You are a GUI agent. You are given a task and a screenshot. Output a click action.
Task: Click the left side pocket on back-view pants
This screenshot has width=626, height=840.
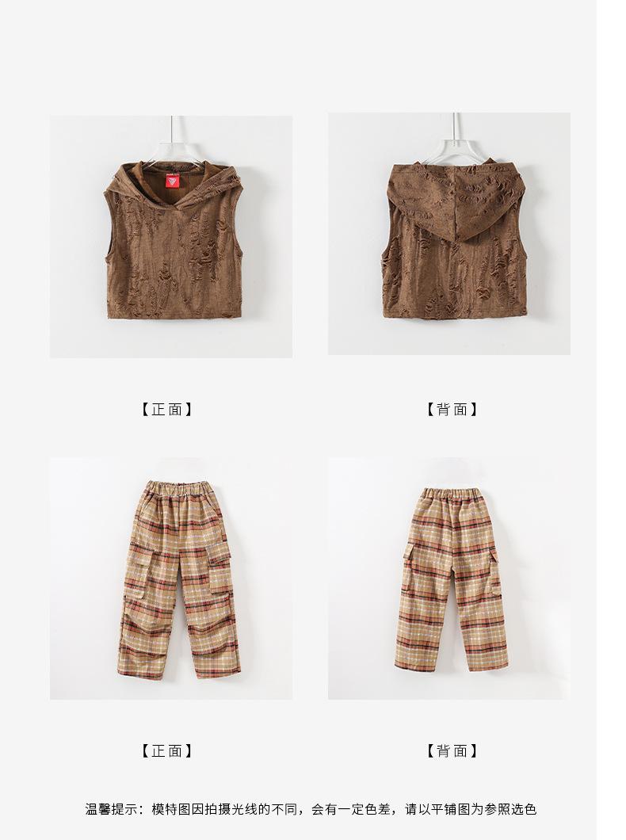410,564
